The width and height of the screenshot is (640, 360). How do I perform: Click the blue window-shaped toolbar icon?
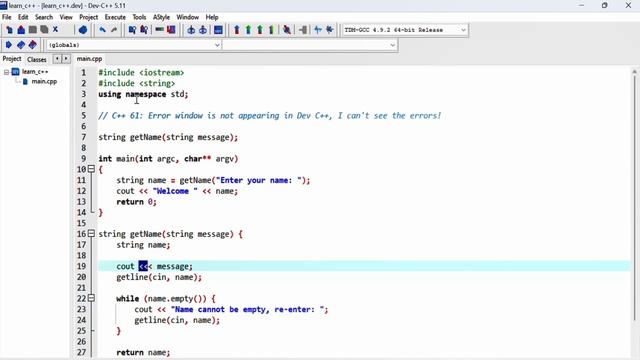coord(218,30)
